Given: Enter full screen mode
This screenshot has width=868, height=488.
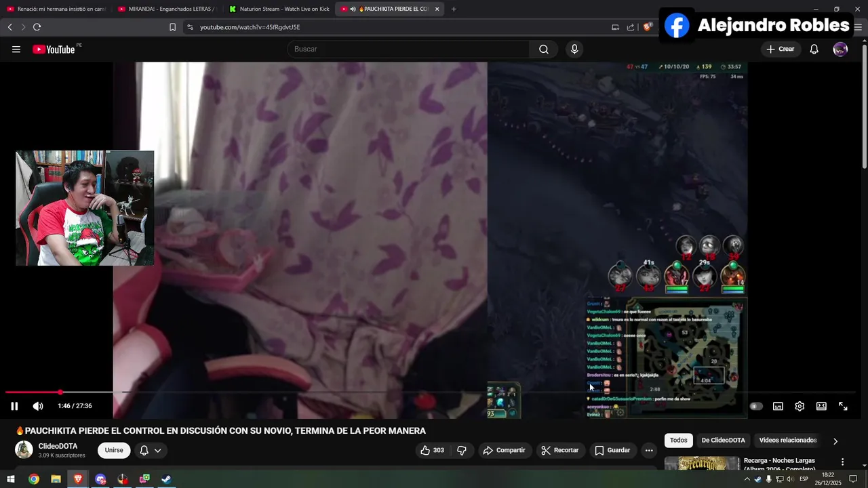Looking at the screenshot, I should click(843, 406).
